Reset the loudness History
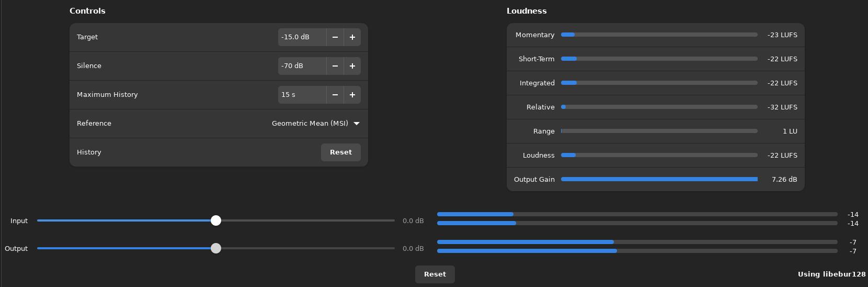This screenshot has height=287, width=868. [340, 152]
